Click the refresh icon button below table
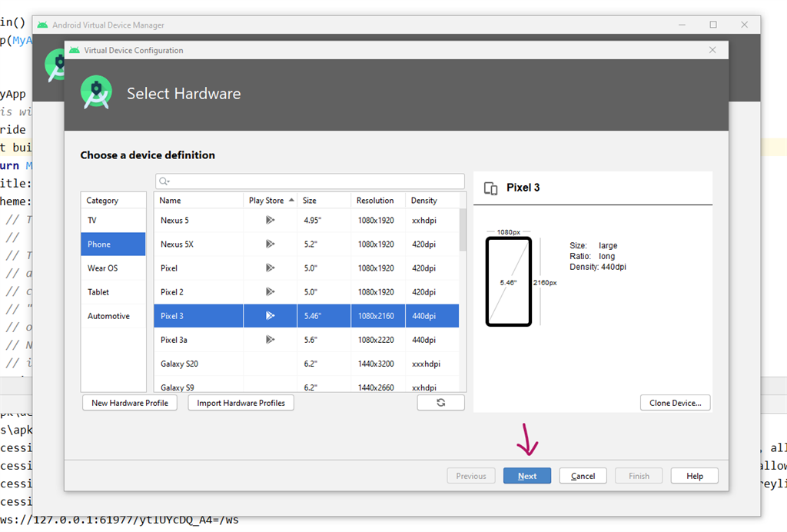 coord(440,403)
